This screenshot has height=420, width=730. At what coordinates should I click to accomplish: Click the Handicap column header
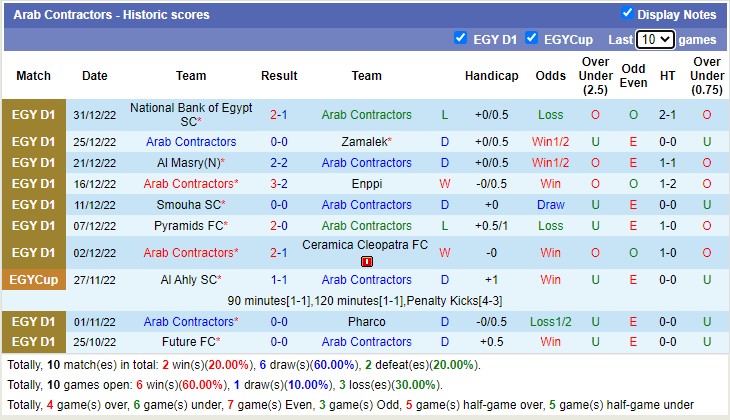(x=491, y=76)
